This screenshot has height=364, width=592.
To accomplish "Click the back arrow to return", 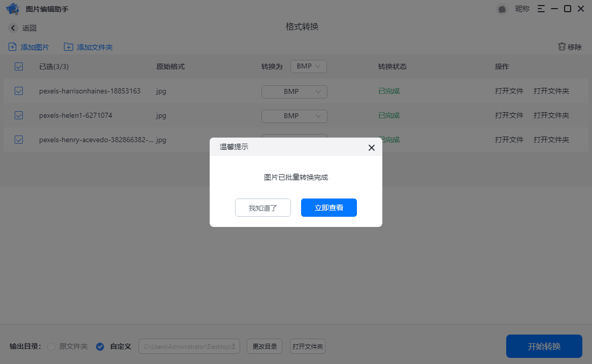I will click(x=13, y=27).
